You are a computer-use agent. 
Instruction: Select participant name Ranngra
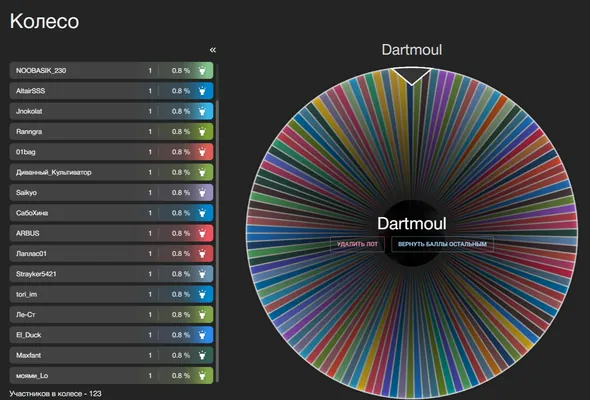tap(29, 131)
